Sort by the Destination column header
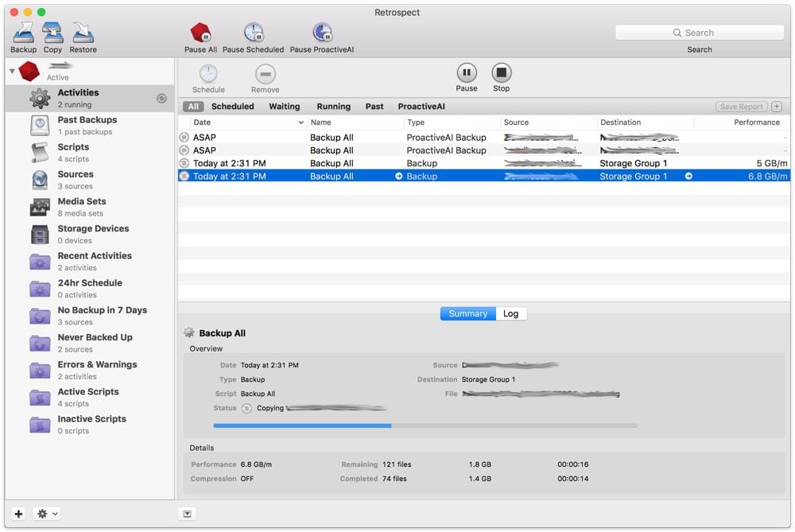Image resolution: width=795 pixels, height=532 pixels. click(x=646, y=122)
